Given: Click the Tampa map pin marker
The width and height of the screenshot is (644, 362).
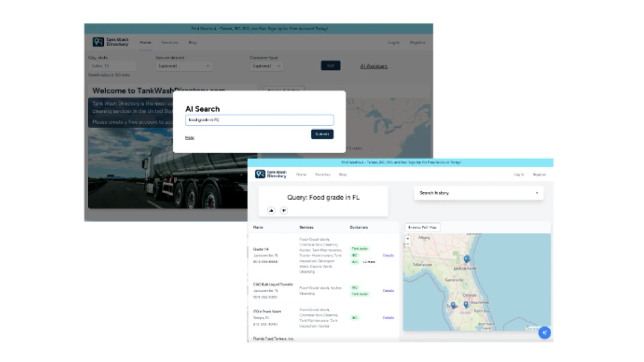Looking at the screenshot, I should click(x=453, y=305).
